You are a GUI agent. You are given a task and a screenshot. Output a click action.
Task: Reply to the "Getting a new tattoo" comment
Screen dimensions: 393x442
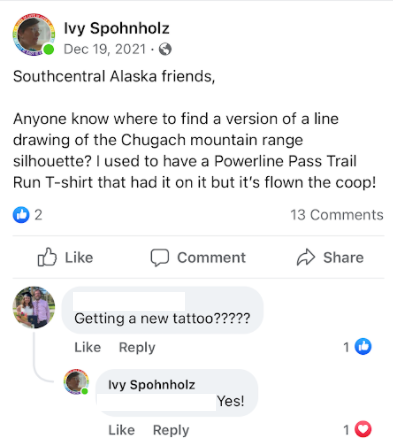click(137, 347)
